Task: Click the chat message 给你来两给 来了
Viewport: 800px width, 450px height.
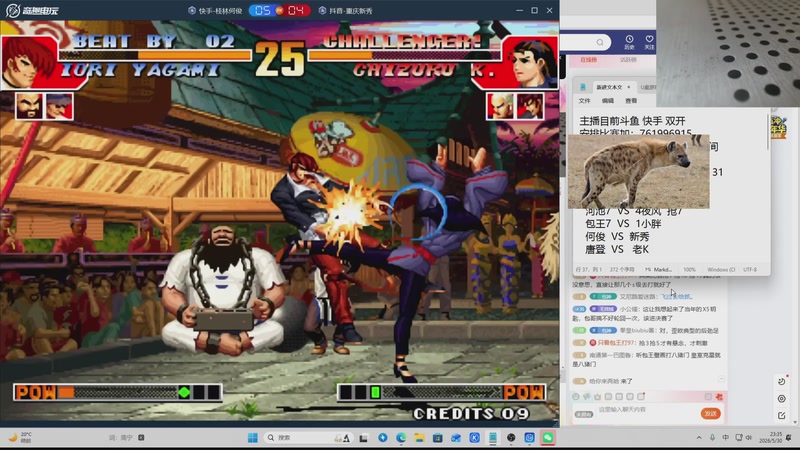Action: pos(610,381)
